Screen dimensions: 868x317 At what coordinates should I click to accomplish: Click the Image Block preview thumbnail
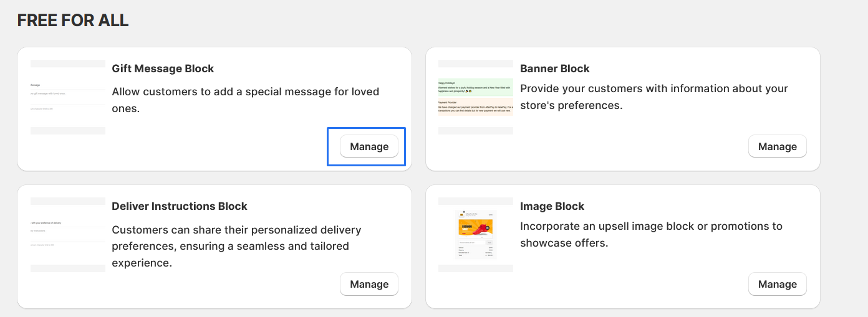pyautogui.click(x=476, y=235)
